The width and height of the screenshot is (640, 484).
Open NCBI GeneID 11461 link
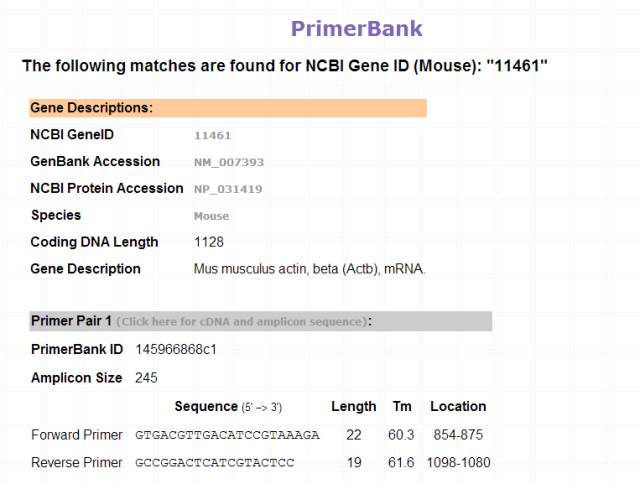[212, 135]
